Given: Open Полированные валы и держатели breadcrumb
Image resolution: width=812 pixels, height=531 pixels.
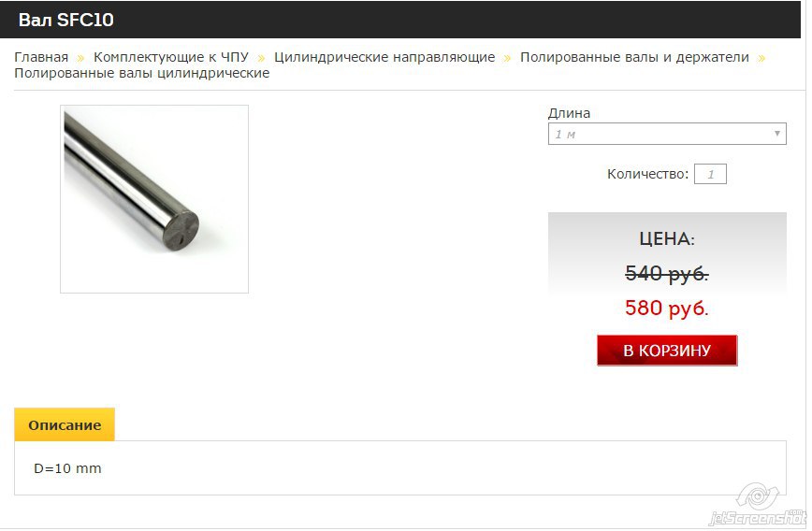Looking at the screenshot, I should pos(634,57).
